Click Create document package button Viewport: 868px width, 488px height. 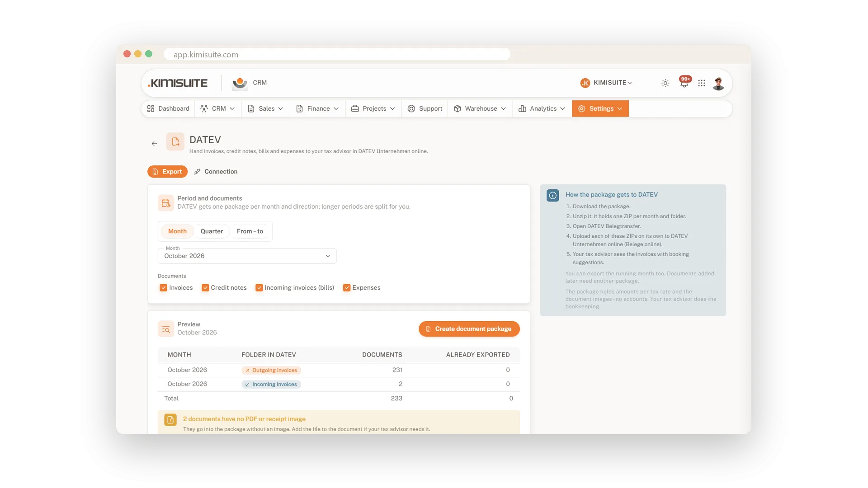click(469, 329)
